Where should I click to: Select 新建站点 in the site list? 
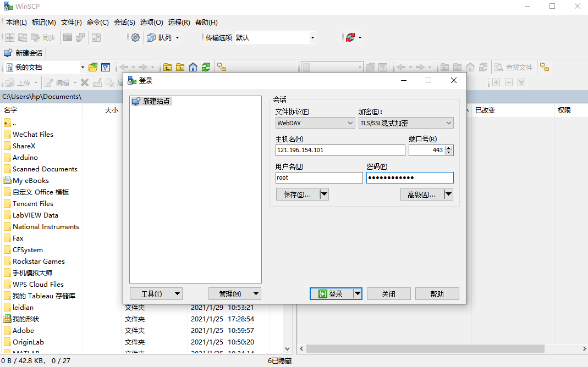[x=151, y=101]
